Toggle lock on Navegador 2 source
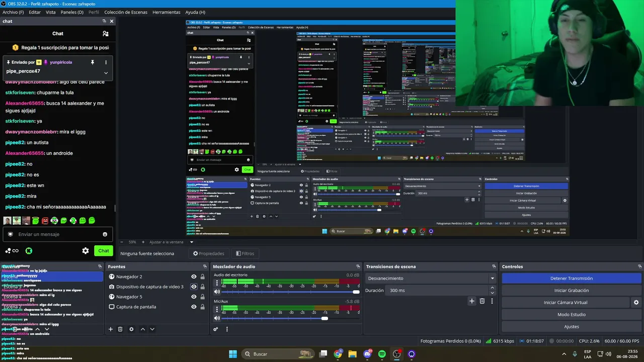The width and height of the screenshot is (644, 362). (x=202, y=277)
